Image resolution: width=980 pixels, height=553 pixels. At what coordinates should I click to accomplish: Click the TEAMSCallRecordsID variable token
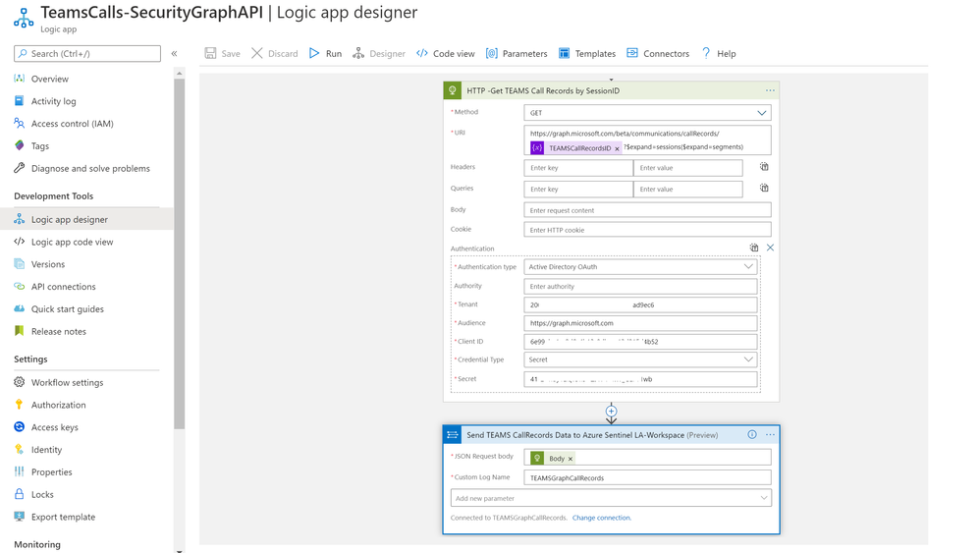pos(575,148)
